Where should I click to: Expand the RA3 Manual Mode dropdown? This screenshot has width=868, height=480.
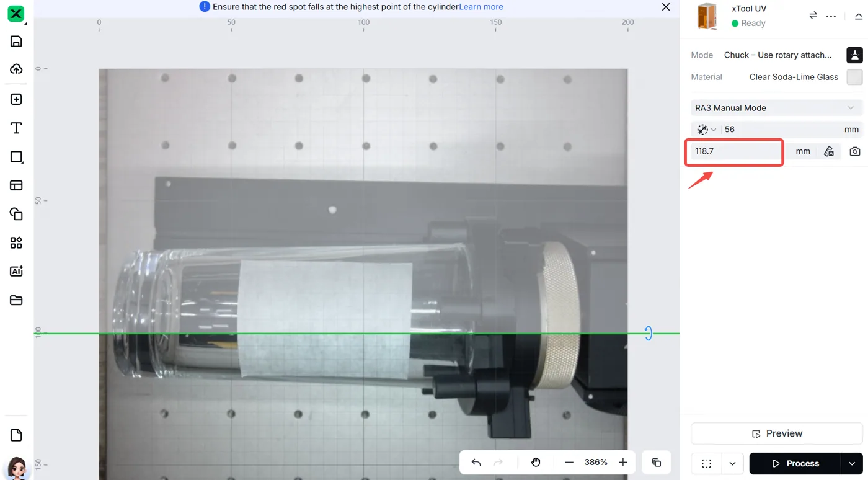pos(776,108)
